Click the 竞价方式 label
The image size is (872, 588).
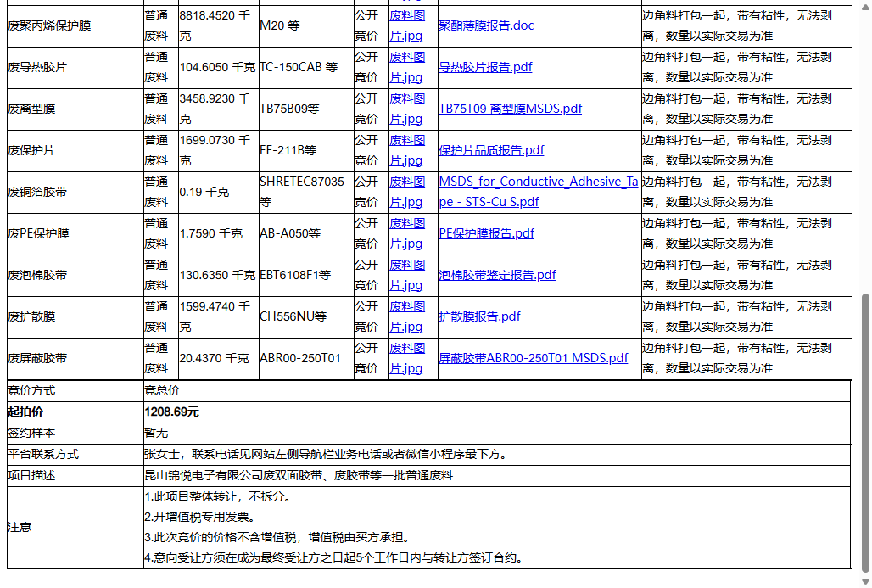tap(31, 391)
